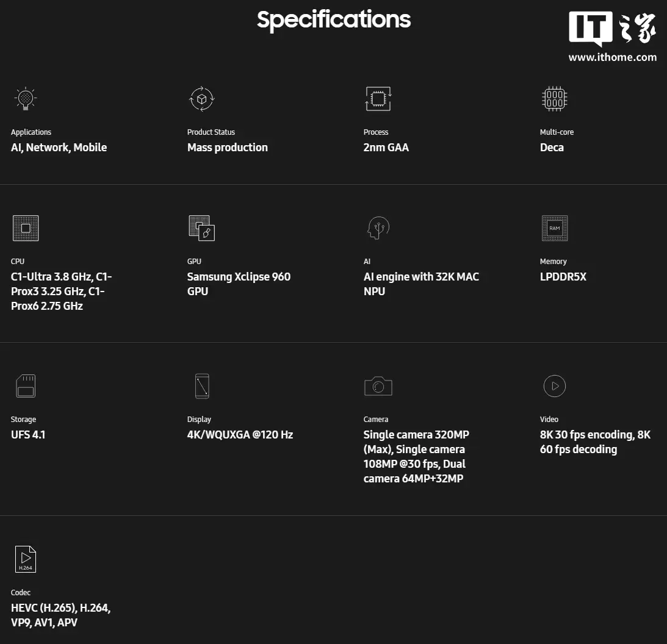Click the Codec H.264 file icon

[x=25, y=559]
